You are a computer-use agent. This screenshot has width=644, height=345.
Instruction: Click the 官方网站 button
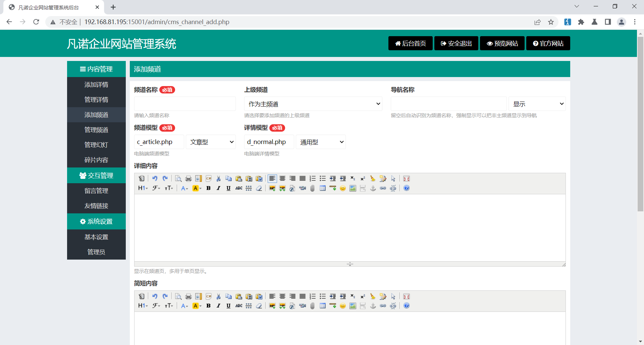[548, 43]
